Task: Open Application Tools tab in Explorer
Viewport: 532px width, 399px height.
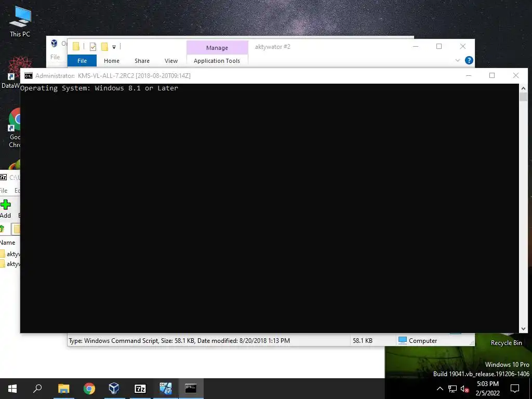Action: click(217, 61)
